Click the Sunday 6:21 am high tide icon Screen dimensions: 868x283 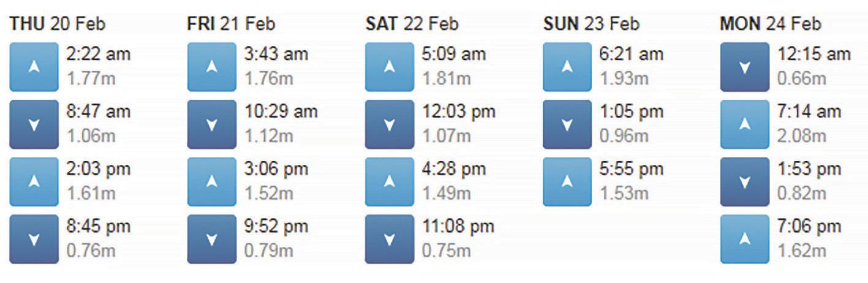click(x=567, y=67)
